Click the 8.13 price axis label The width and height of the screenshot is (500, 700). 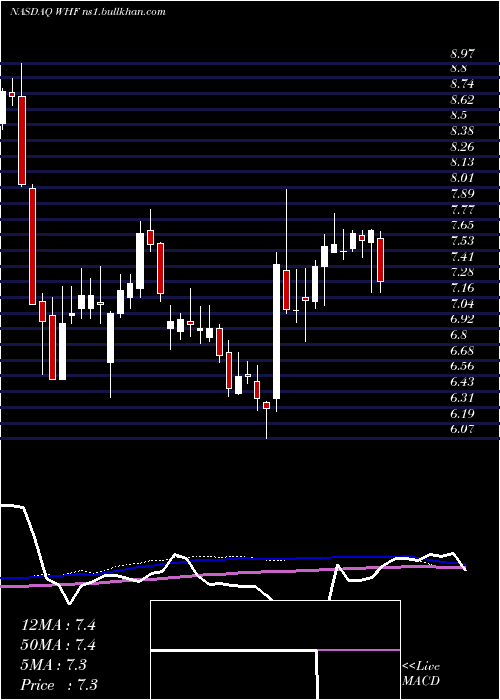point(462,162)
